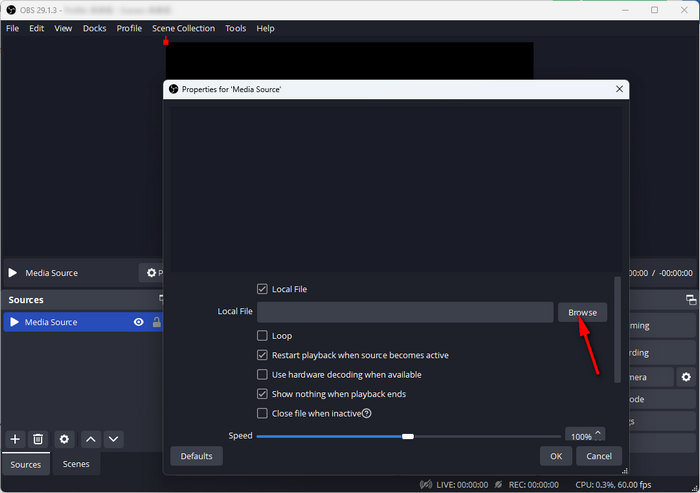Delete selected source with trash icon
Viewport: 700px width, 493px height.
(38, 439)
